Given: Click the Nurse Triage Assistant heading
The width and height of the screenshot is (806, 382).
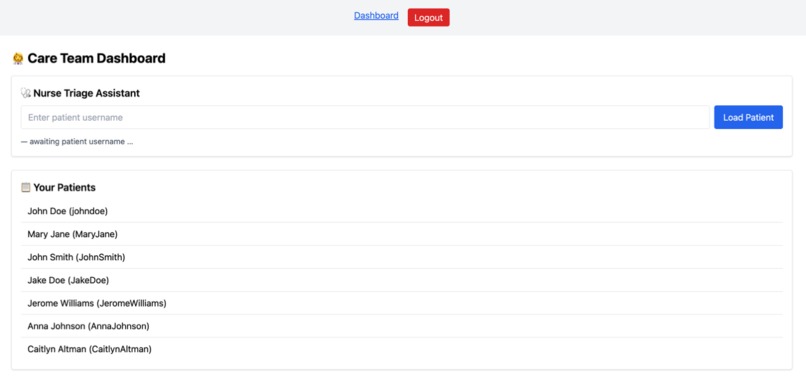Looking at the screenshot, I should click(x=86, y=93).
